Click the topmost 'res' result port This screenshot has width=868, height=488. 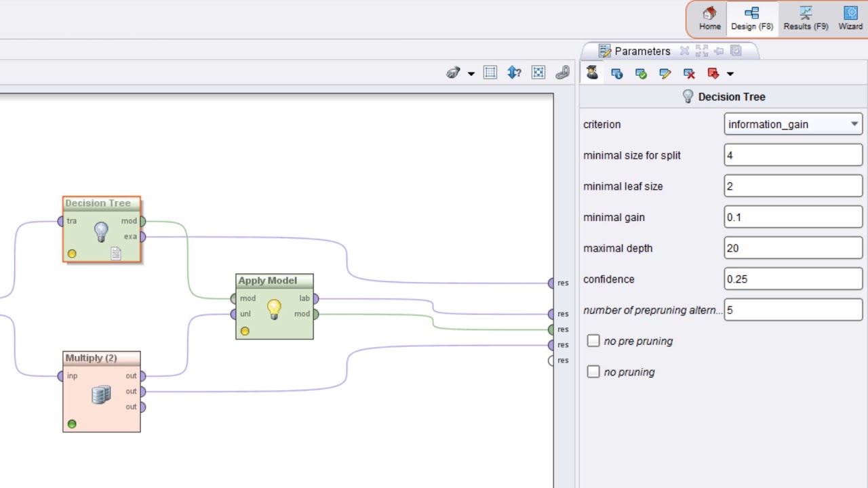click(552, 283)
